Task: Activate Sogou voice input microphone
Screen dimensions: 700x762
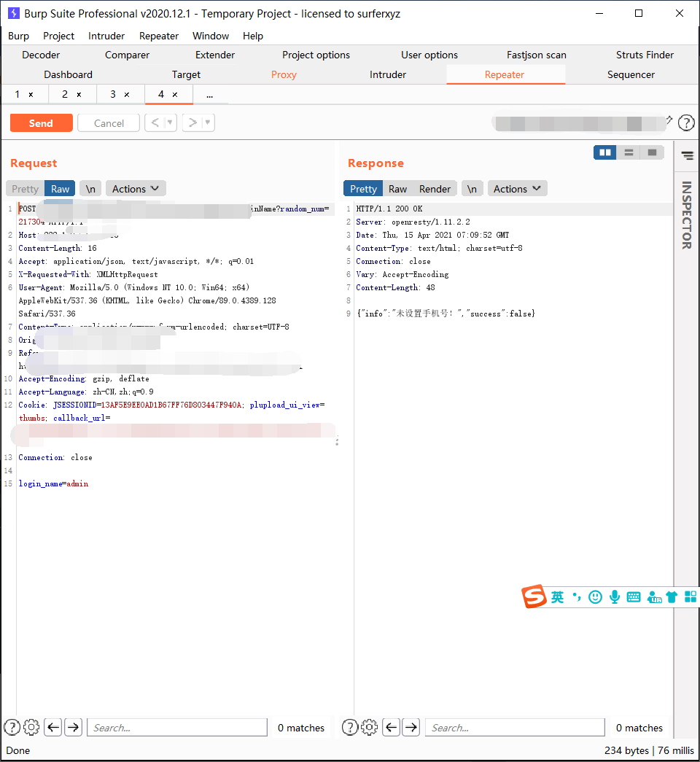Action: (615, 596)
